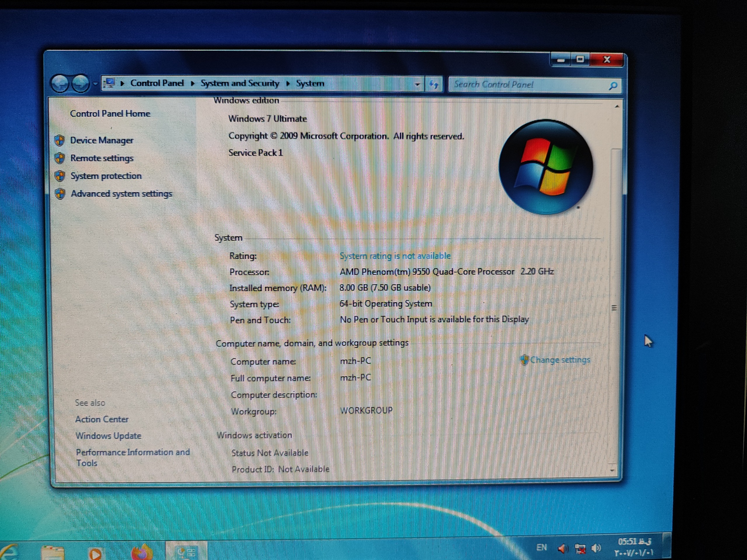
Task: Click the shield icon beside System protection
Action: (60, 176)
